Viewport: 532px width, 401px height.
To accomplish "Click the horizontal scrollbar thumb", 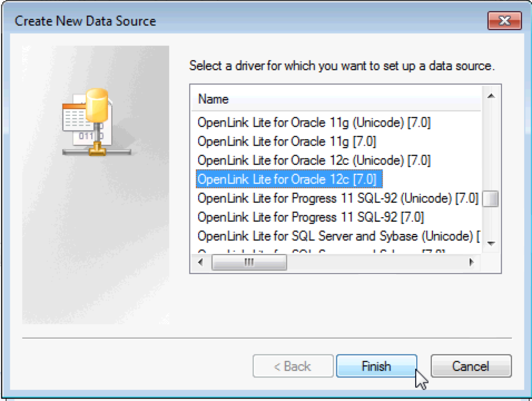I will tap(249, 262).
